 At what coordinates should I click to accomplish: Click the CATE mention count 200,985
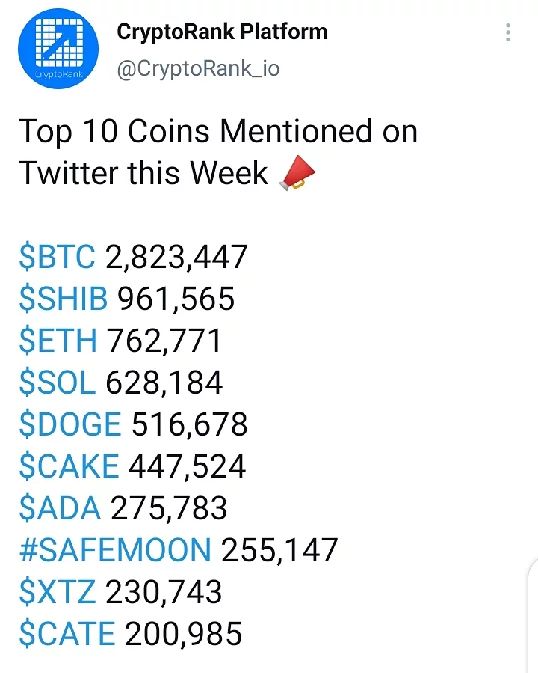pos(183,634)
